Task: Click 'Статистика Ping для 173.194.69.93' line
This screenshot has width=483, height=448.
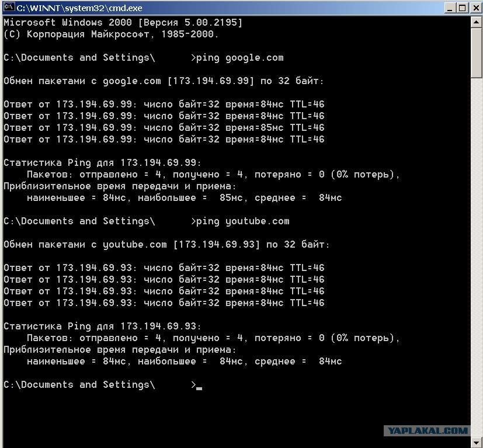Action: click(x=102, y=327)
